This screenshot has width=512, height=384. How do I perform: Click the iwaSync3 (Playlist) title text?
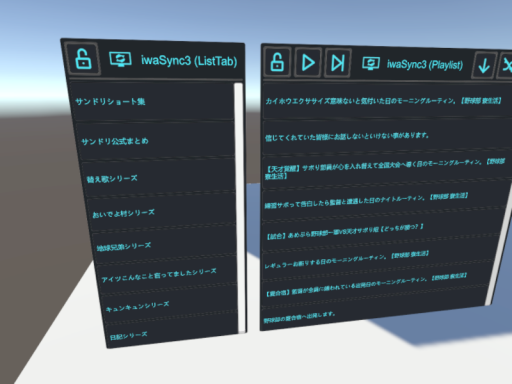(x=425, y=64)
